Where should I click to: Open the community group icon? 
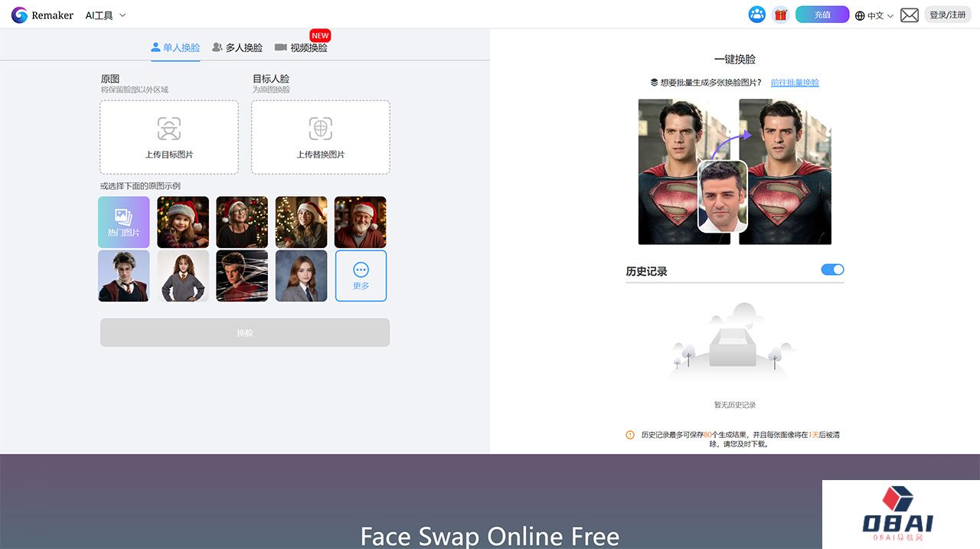pos(757,15)
